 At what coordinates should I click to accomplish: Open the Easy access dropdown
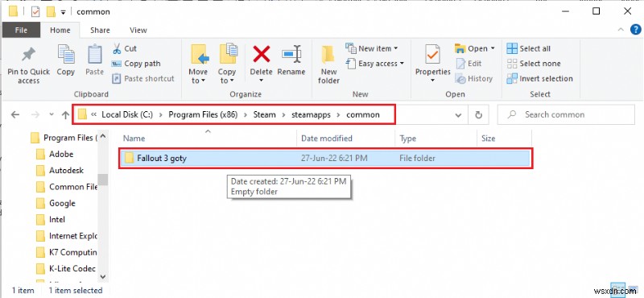376,64
